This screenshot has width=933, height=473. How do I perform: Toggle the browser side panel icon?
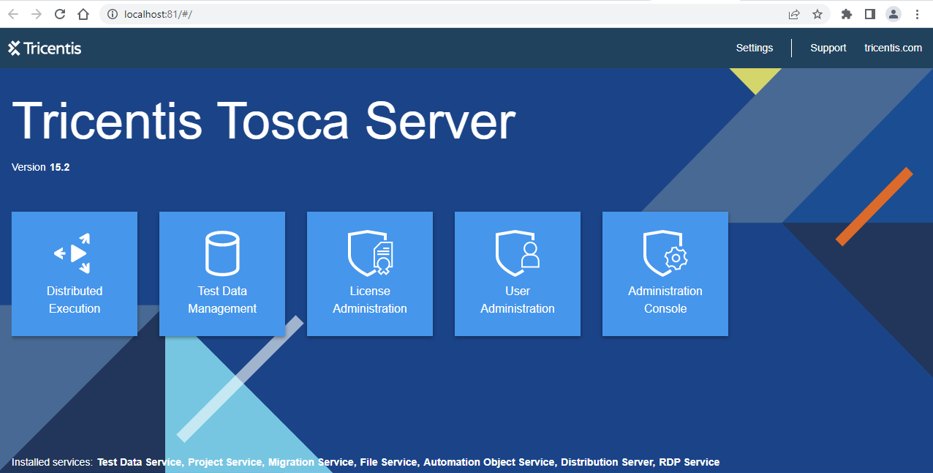[870, 14]
